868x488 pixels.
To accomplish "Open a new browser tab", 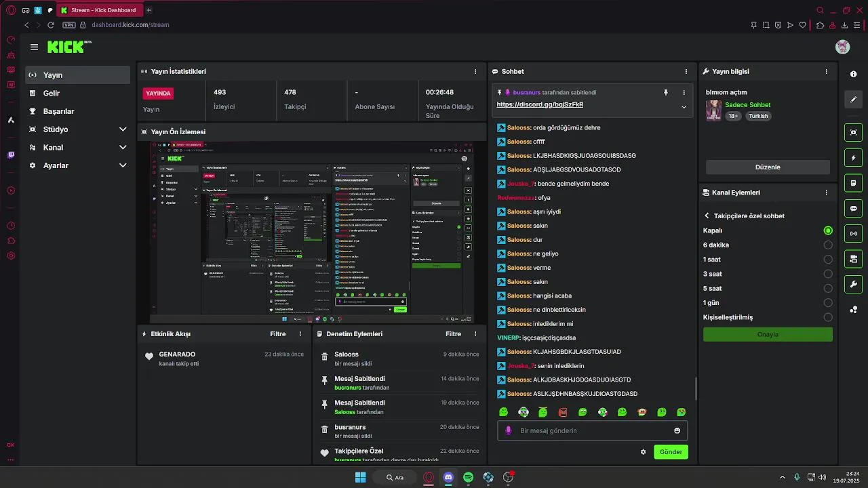I will 149,10.
